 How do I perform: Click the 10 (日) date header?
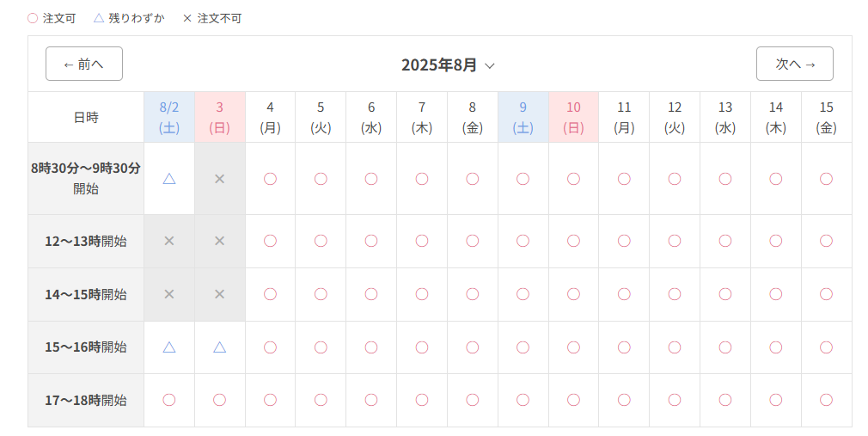pyautogui.click(x=573, y=118)
